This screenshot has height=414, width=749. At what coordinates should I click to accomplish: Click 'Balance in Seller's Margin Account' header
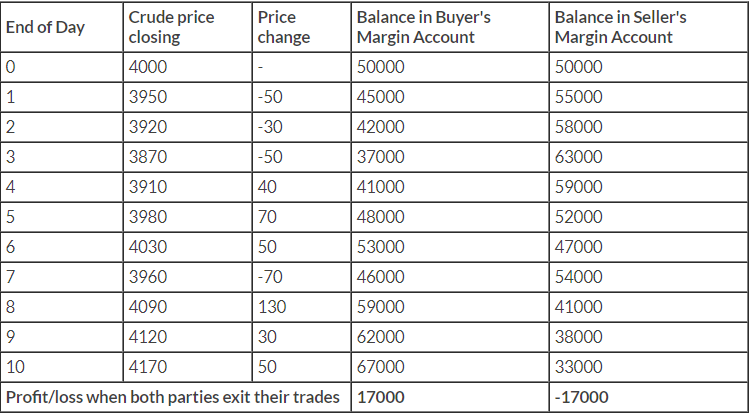click(648, 27)
